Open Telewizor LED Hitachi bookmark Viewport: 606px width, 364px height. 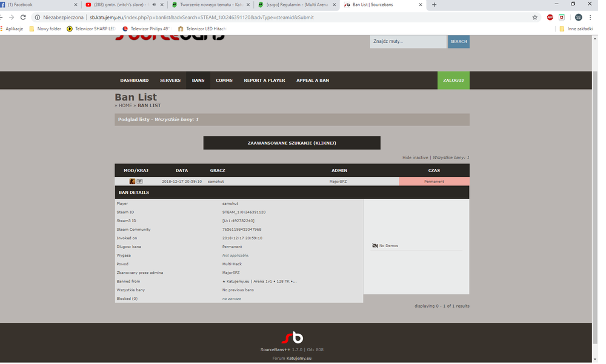click(x=202, y=28)
